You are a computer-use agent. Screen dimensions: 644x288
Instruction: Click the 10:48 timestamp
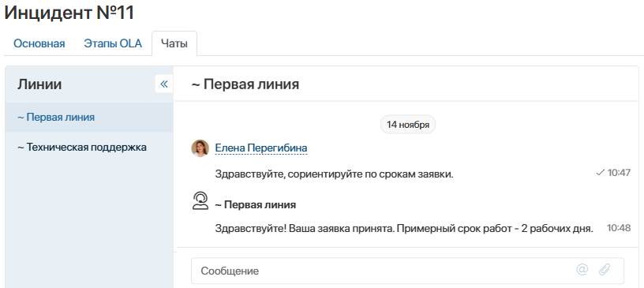tap(619, 227)
